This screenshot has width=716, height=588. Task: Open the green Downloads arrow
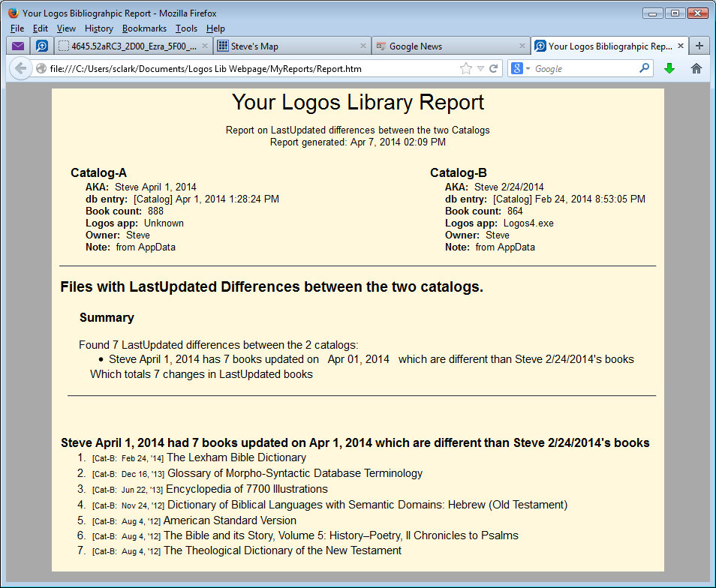point(669,68)
